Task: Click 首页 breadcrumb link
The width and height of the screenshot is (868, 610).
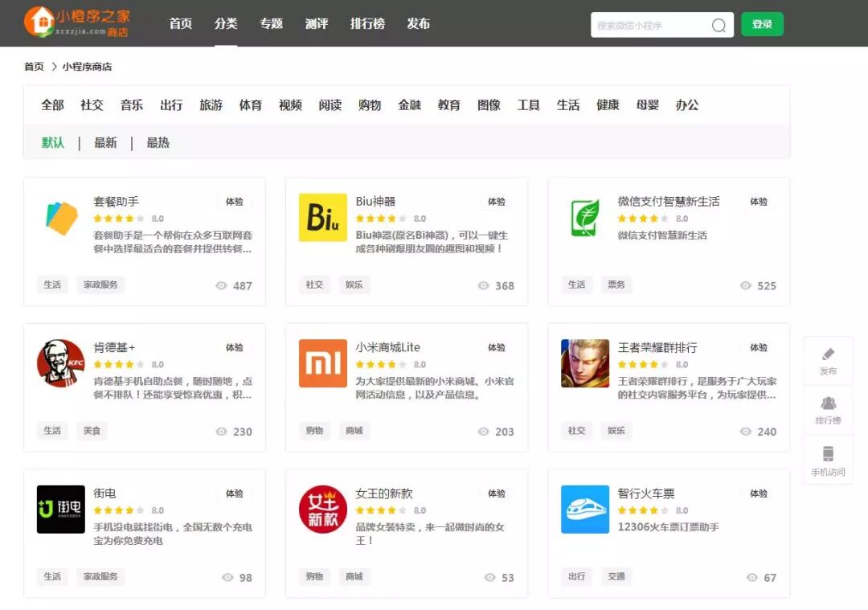Action: click(34, 67)
